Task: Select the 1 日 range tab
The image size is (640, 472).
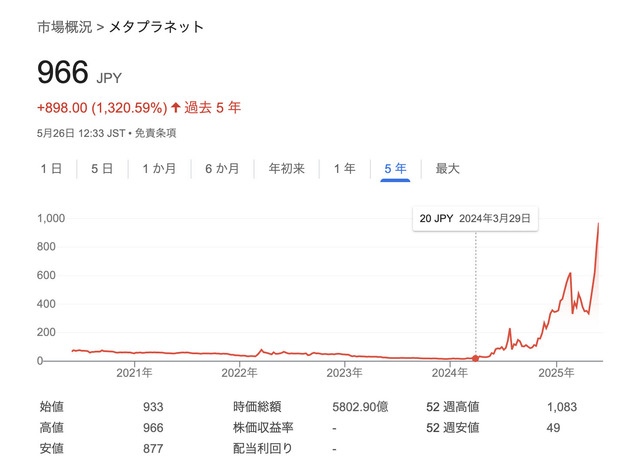Action: click(x=51, y=169)
